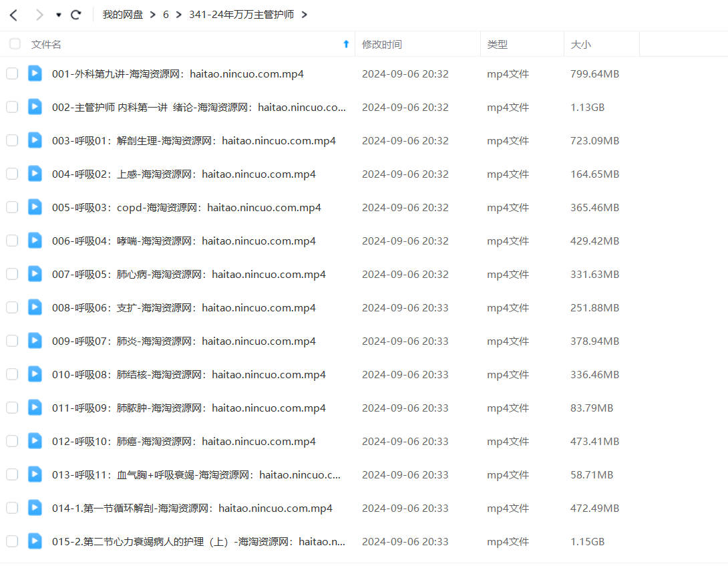Click size value 1.15GB
The image size is (728, 578).
[587, 542]
